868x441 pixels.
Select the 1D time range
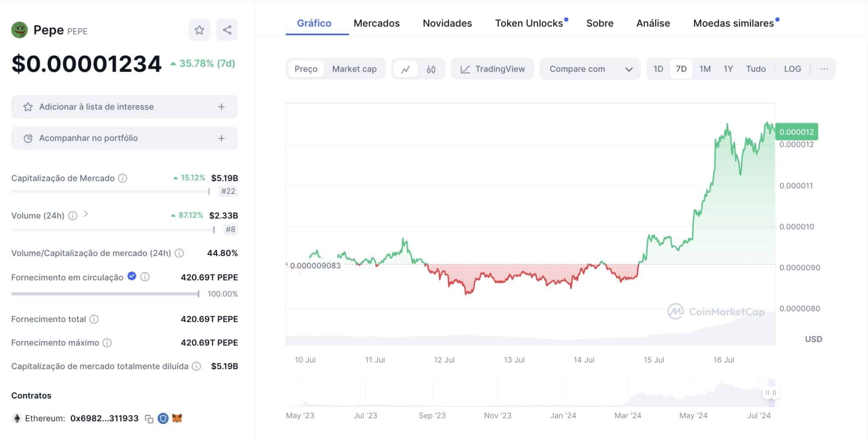tap(658, 69)
